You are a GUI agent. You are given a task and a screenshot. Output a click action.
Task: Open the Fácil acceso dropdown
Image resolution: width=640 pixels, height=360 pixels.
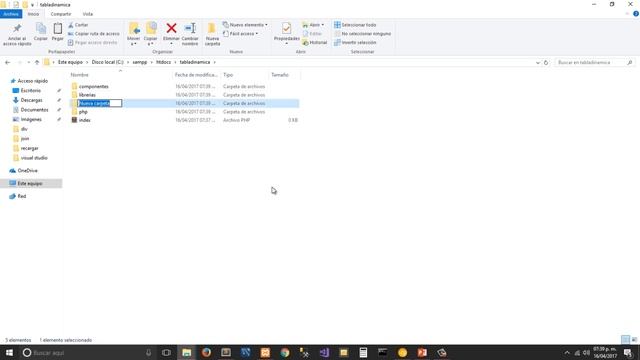[x=240, y=33]
